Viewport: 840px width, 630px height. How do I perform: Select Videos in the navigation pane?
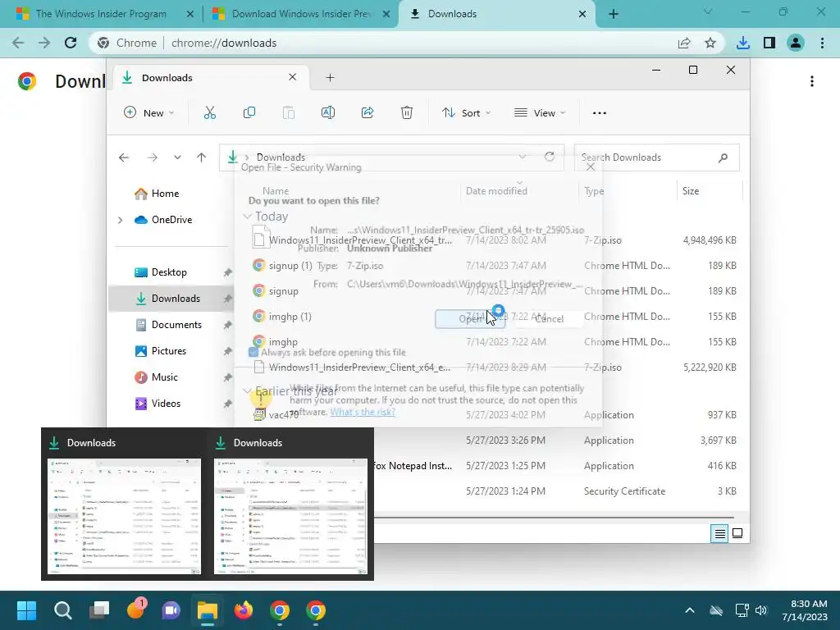click(166, 404)
